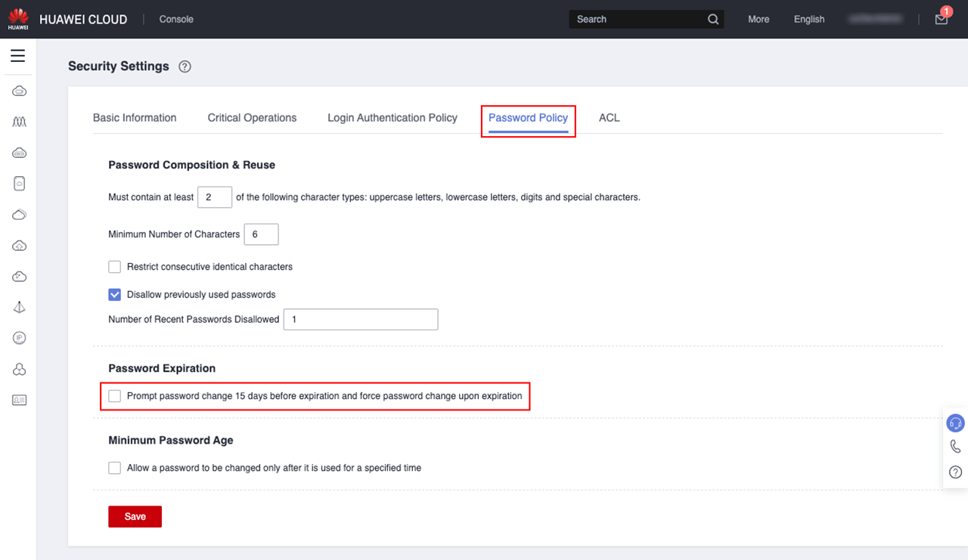The image size is (968, 560).
Task: Go to the ACL tab
Action: click(609, 118)
